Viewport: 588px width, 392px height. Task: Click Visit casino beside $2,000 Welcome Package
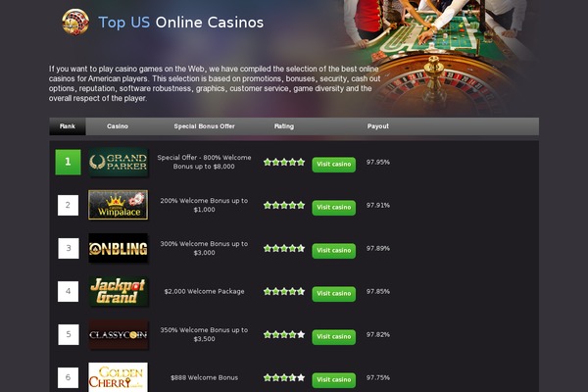[334, 294]
